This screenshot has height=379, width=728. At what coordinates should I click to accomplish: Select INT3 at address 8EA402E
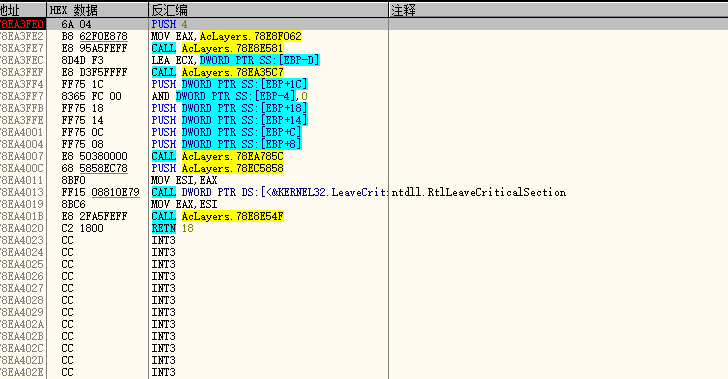coord(163,372)
